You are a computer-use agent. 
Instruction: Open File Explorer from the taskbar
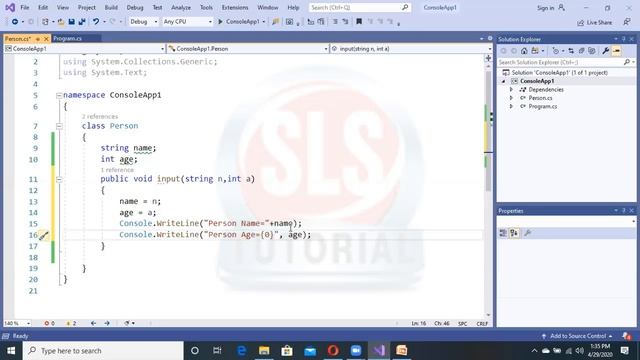click(x=264, y=351)
